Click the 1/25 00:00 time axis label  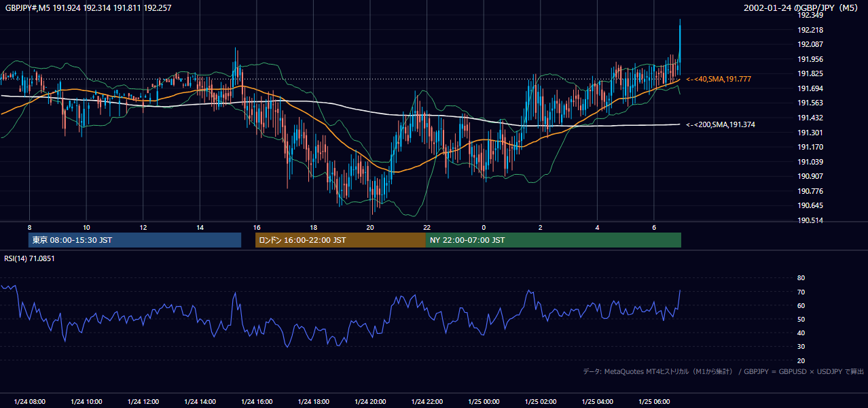point(484,402)
